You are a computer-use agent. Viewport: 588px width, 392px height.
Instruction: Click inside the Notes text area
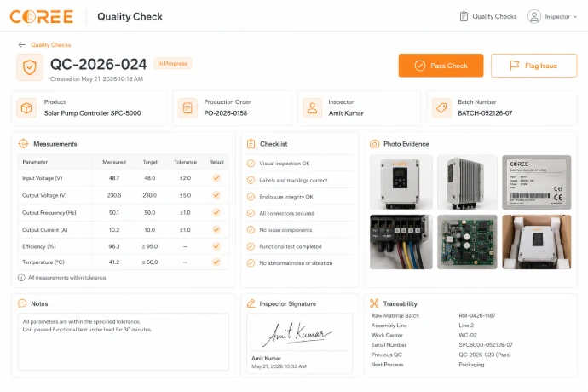(x=124, y=342)
